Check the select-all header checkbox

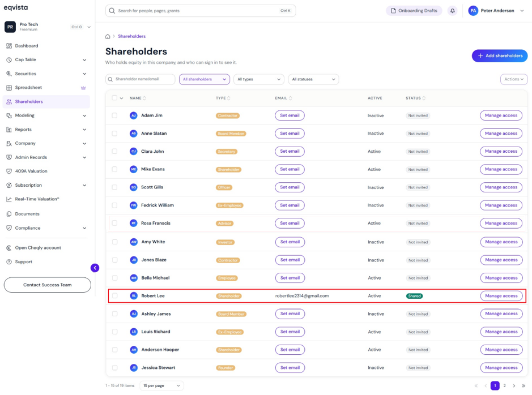point(114,98)
